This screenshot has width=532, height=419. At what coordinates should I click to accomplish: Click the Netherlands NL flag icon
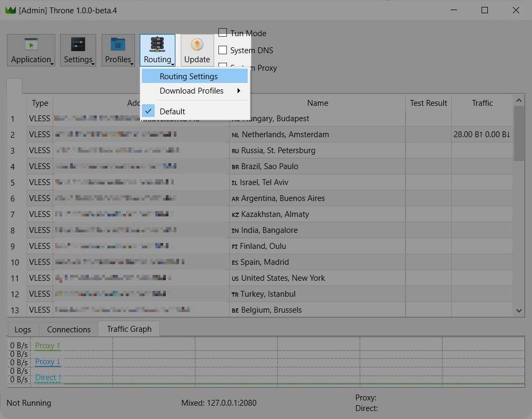coord(235,135)
